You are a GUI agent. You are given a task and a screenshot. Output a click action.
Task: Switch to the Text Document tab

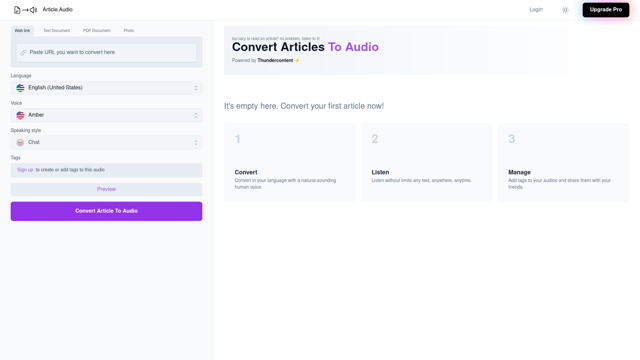click(56, 31)
